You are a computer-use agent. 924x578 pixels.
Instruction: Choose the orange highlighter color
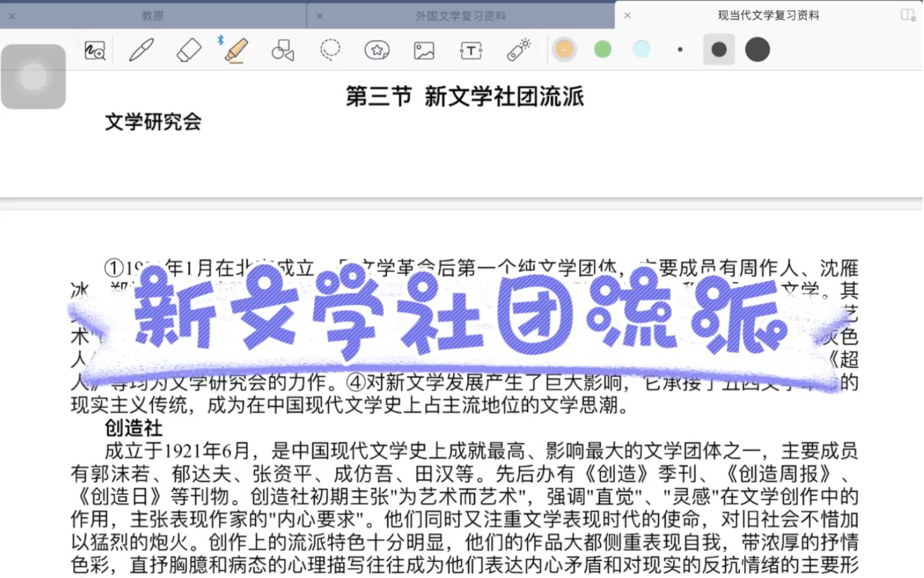point(564,50)
